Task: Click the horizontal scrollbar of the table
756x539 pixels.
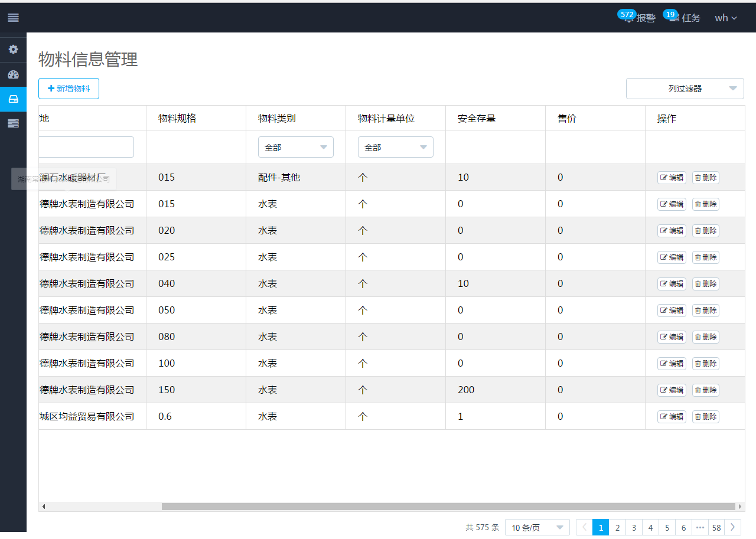Action: 449,507
